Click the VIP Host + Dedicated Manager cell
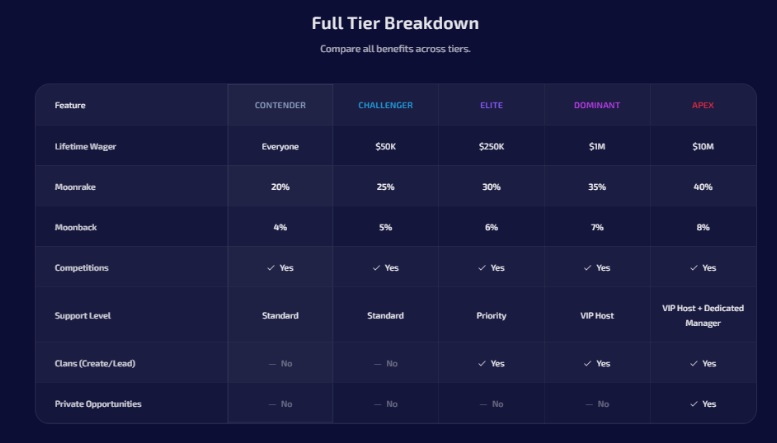The image size is (777, 443). click(703, 316)
